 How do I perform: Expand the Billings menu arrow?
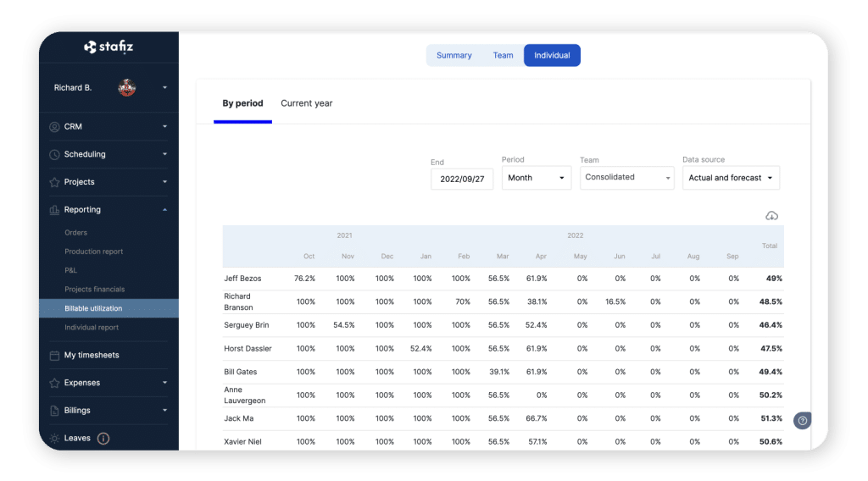(x=164, y=410)
